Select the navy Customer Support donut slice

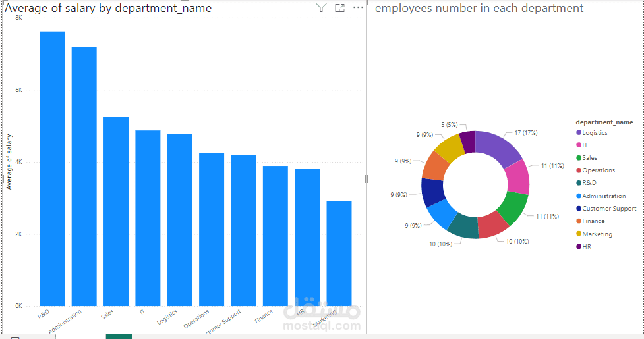(432, 192)
